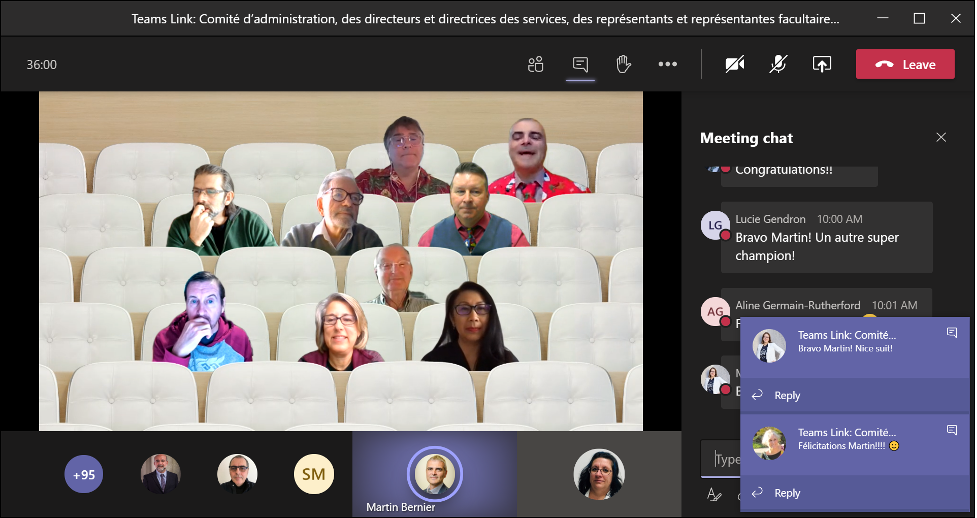Reply to the 'Félicitations Martin!!!!' notification
This screenshot has width=977, height=518.
click(x=777, y=492)
